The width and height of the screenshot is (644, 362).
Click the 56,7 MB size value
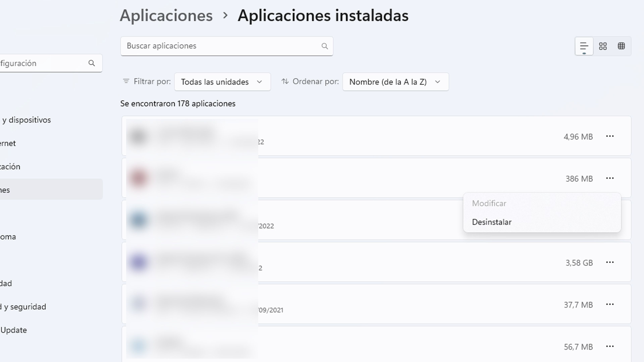[578, 347]
